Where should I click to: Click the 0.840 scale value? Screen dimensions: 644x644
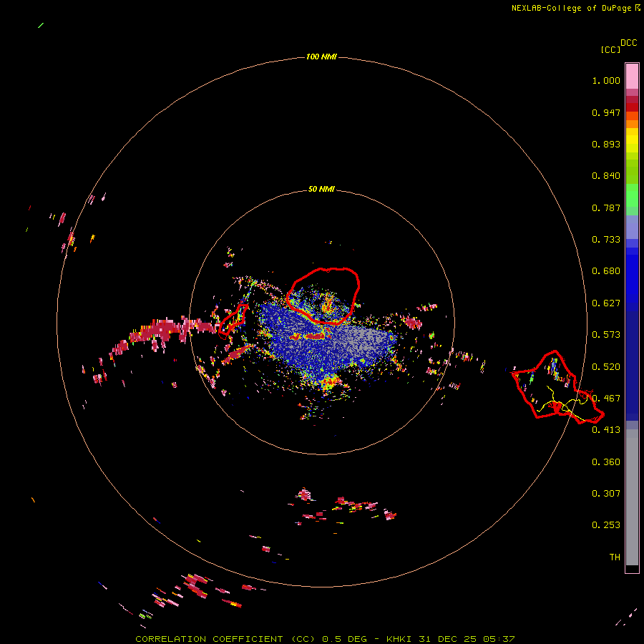(606, 176)
